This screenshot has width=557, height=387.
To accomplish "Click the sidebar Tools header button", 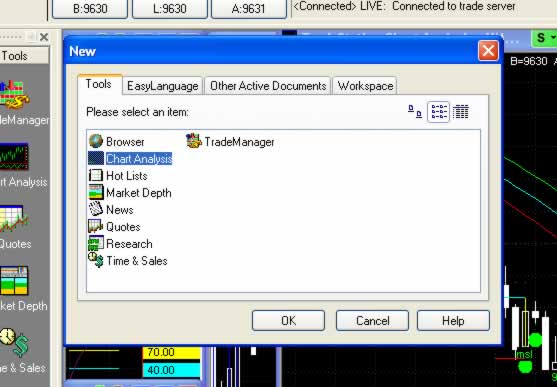I will click(23, 56).
